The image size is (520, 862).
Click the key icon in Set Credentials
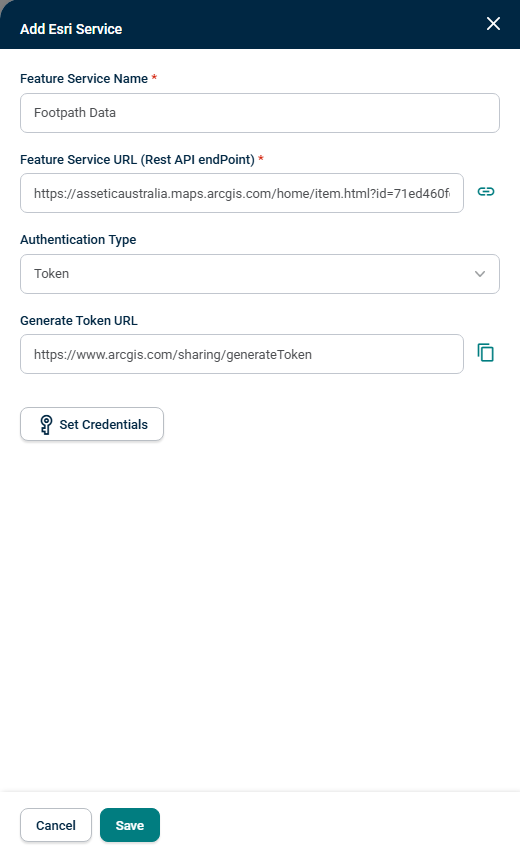click(46, 424)
